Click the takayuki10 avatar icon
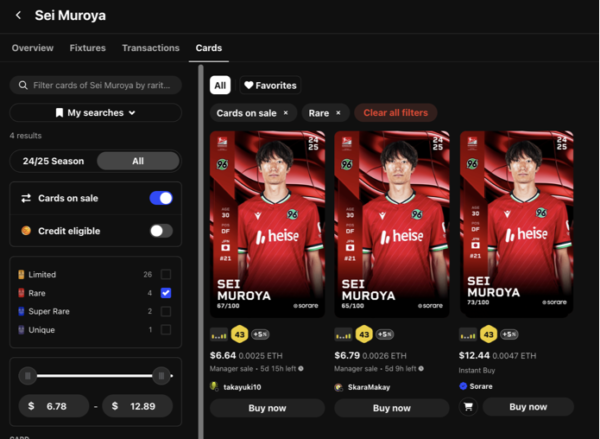This screenshot has height=439, width=600. 214,387
